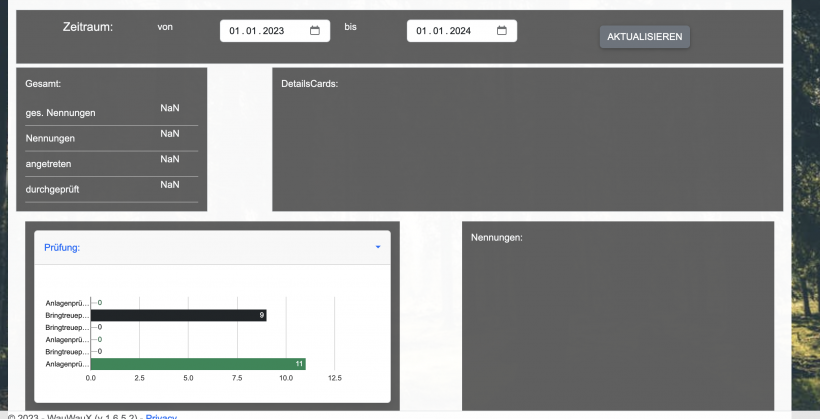Click the 'ges. Nennungen' row in Gesamt
820x419 pixels.
click(111, 112)
